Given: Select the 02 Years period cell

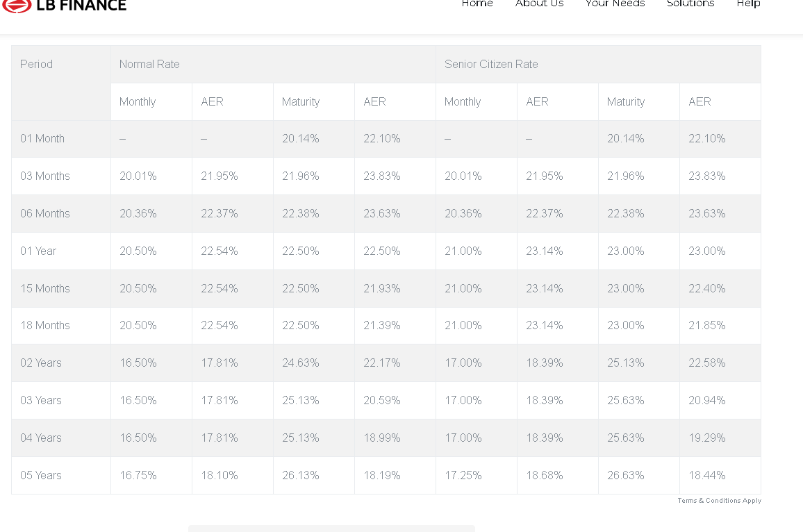Looking at the screenshot, I should click(61, 363).
